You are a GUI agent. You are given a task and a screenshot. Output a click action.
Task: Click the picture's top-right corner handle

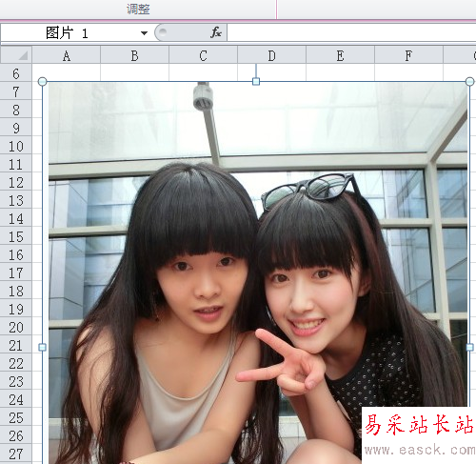click(x=470, y=81)
